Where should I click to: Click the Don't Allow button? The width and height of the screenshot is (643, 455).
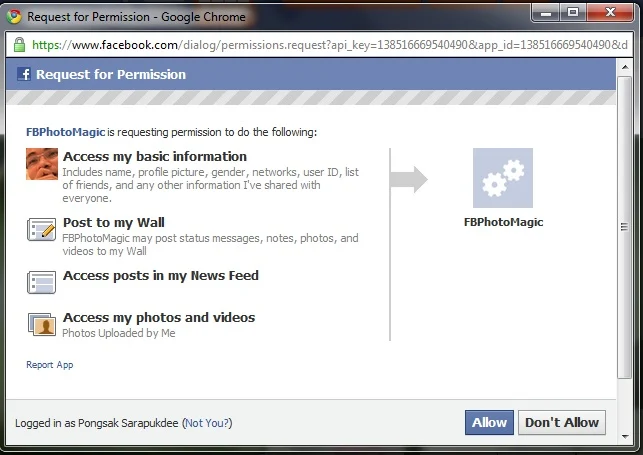(562, 423)
